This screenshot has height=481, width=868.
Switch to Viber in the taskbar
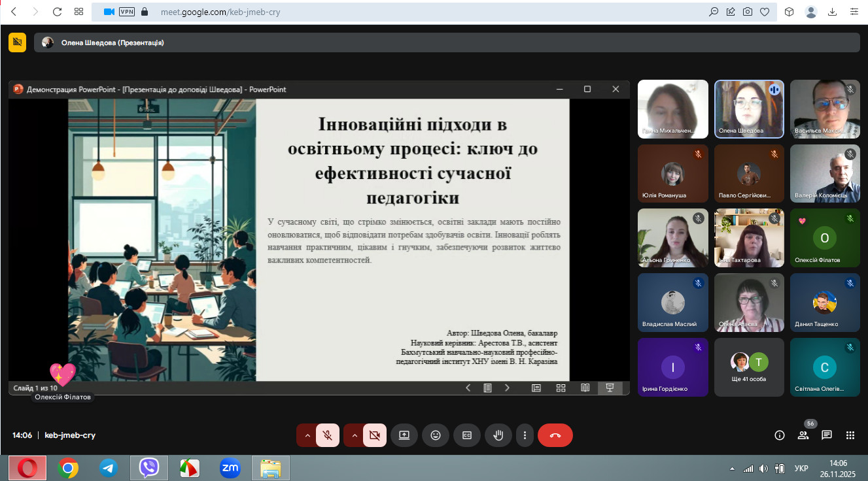tap(149, 468)
